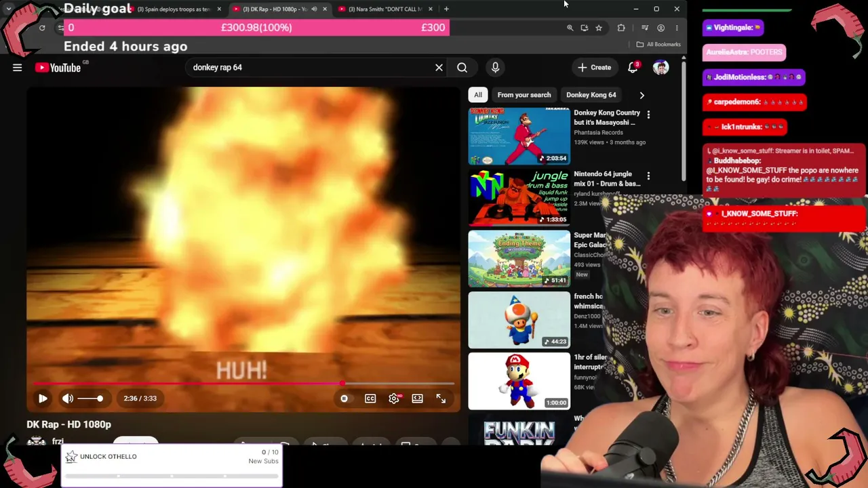
Task: Open options for Donkey Kong Country video
Action: (x=648, y=115)
